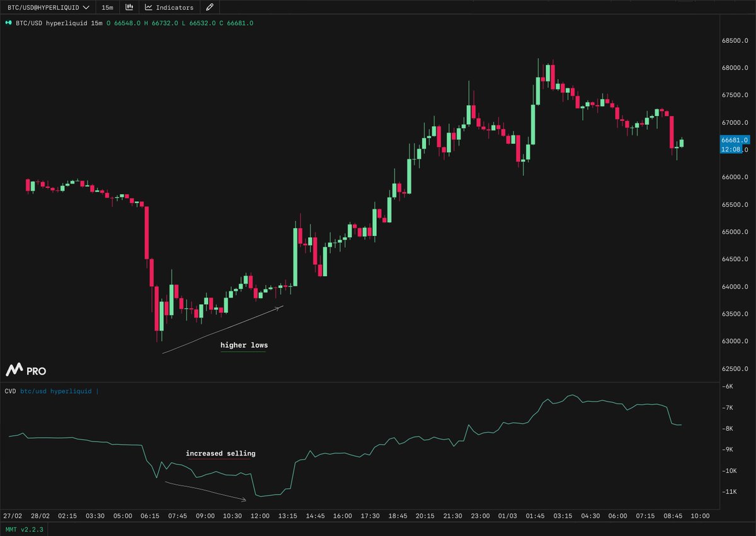Click the 12:00 time axis label
Screen dimensions: 756x536
(260, 516)
